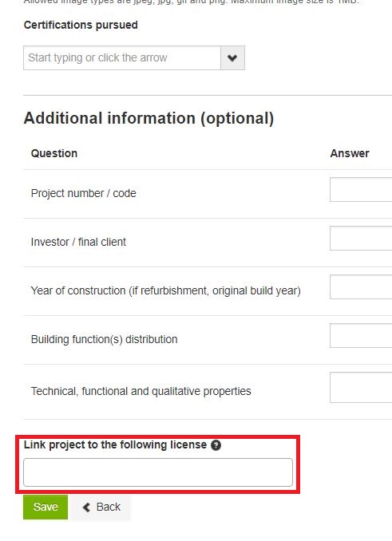The width and height of the screenshot is (392, 541).
Task: Click the 'Start typing or click the arrow' field
Action: click(x=122, y=57)
